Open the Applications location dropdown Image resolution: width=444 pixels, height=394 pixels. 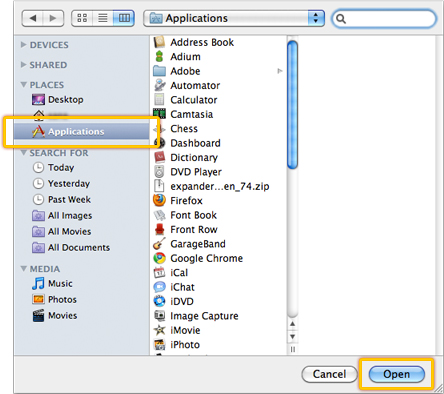234,18
